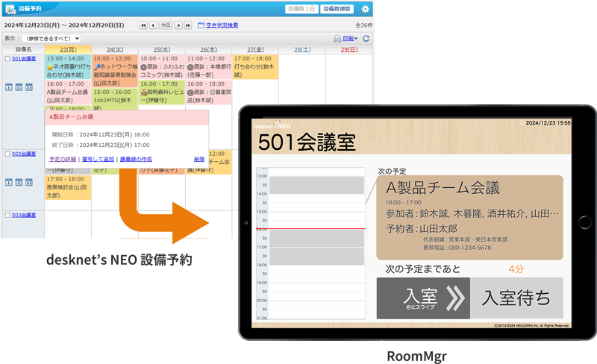This screenshot has height=364, width=597.
Task: Click 複写して追加 in the popup
Action: pos(98,159)
